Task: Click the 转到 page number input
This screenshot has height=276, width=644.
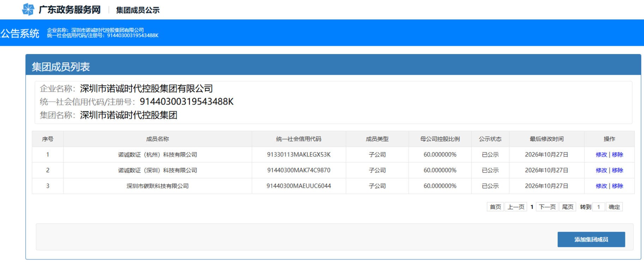Action: coord(599,207)
